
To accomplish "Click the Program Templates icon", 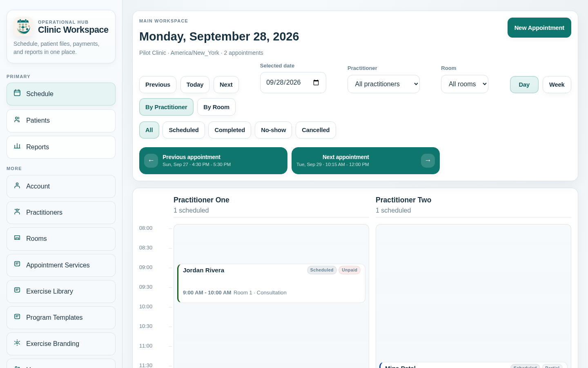I will [x=17, y=316].
